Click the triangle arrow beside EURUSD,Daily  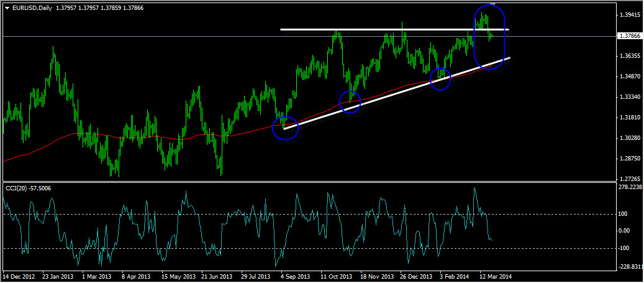[7, 7]
